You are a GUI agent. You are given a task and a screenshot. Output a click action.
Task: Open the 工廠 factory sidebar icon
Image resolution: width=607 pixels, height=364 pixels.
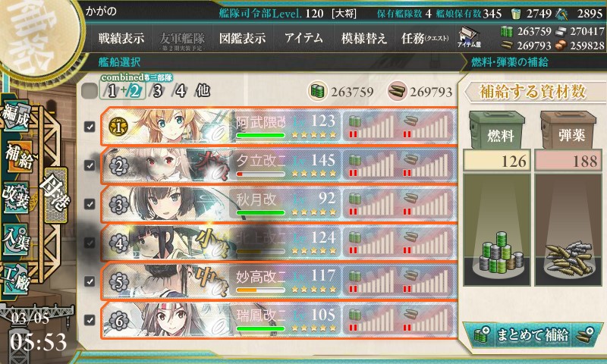[x=15, y=278]
